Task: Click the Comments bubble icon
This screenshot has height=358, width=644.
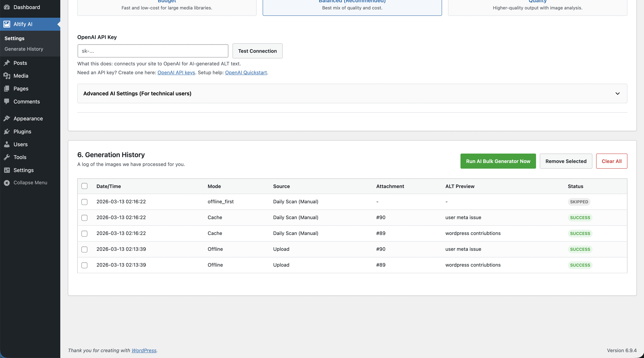Action: click(x=7, y=102)
